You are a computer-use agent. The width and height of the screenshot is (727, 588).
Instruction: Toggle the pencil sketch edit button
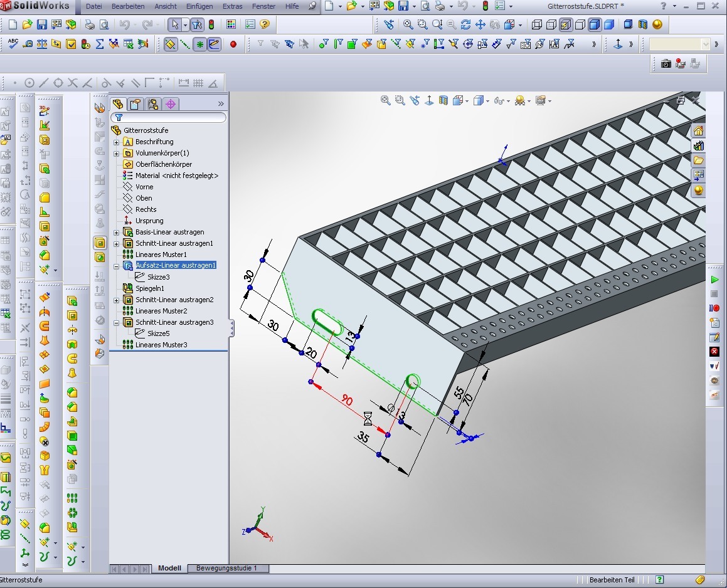[x=214, y=45]
